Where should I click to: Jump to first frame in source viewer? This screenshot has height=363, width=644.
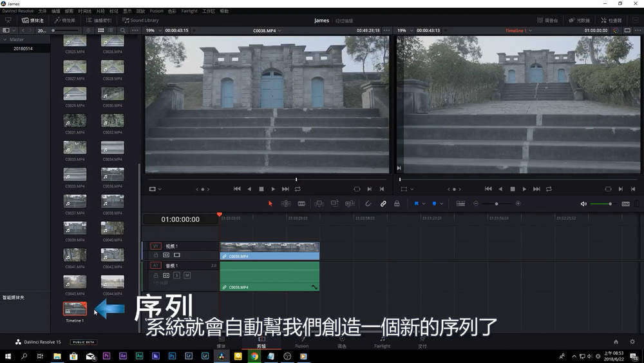[x=237, y=189]
